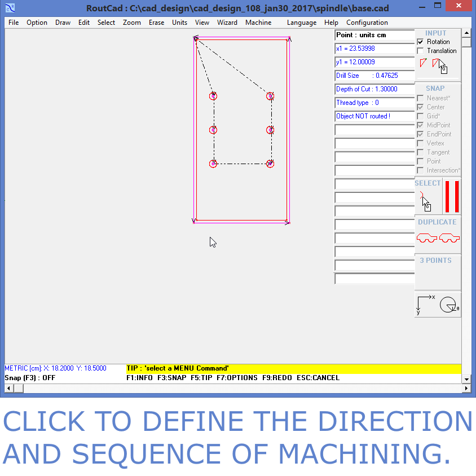476x476 pixels.
Task: Click the SELECT pointer pick icon
Action: click(x=425, y=201)
